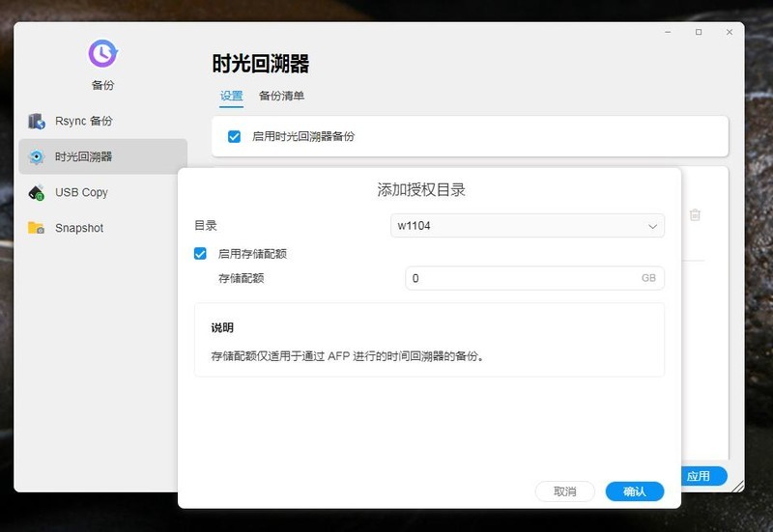The width and height of the screenshot is (773, 532).
Task: Click the purple 备份 clock app icon
Action: click(x=102, y=53)
